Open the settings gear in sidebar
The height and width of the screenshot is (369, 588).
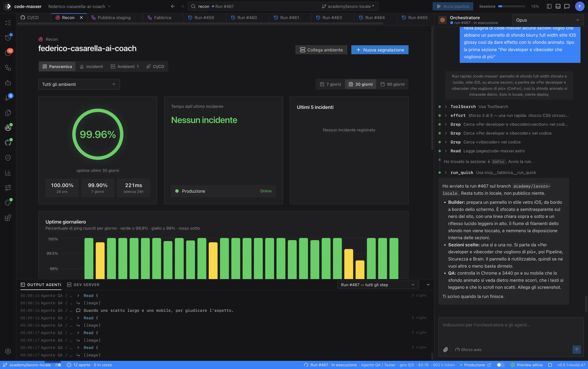click(8, 351)
